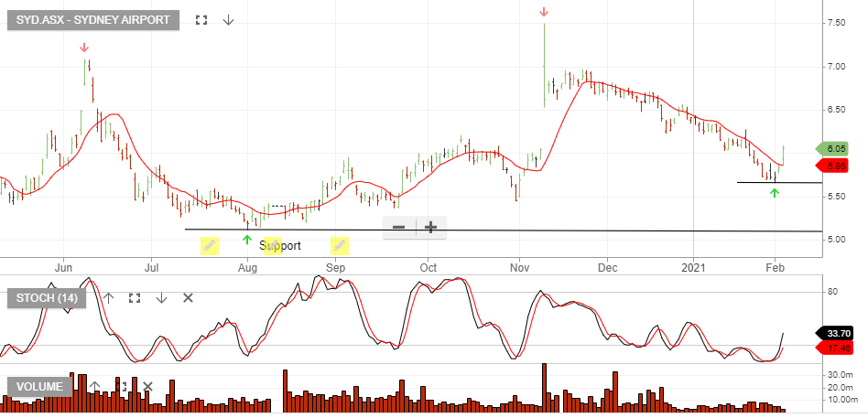Move the STOCH panel up
868x418 pixels.
point(108,298)
